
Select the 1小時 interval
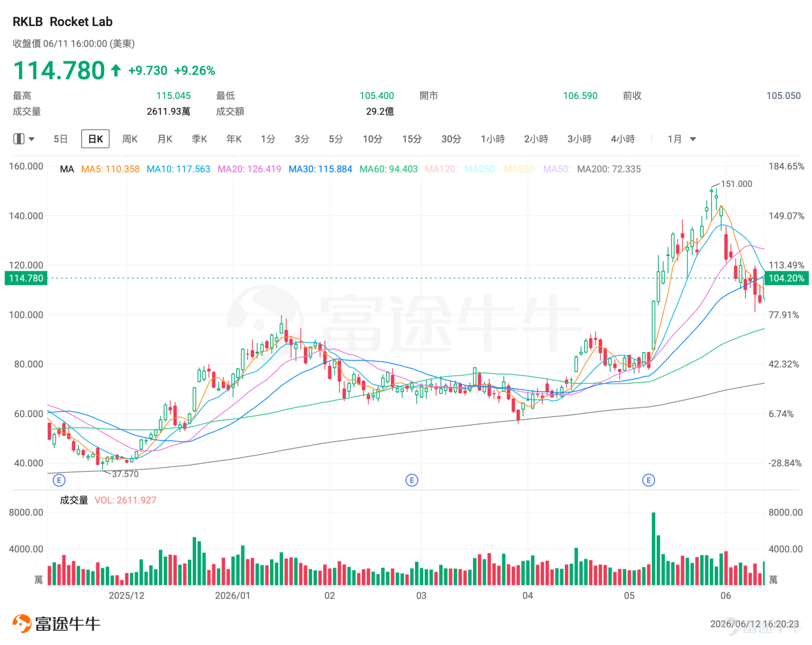click(x=493, y=139)
